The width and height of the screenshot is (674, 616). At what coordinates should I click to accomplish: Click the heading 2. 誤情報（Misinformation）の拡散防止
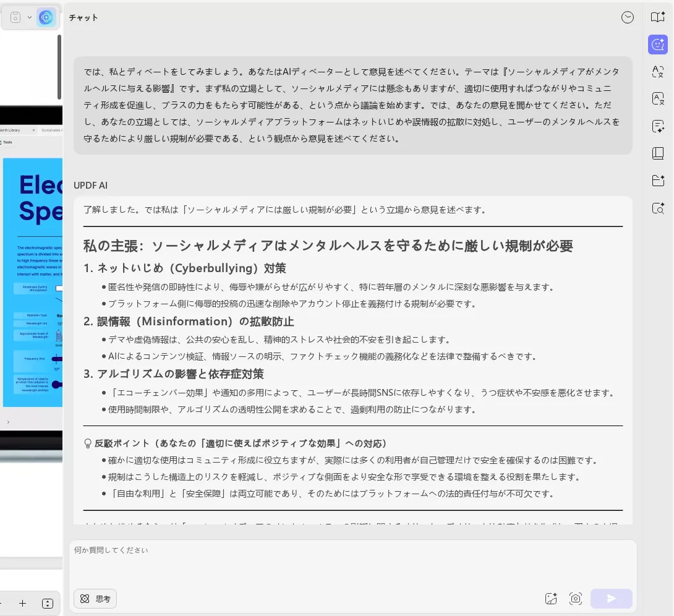pyautogui.click(x=189, y=321)
